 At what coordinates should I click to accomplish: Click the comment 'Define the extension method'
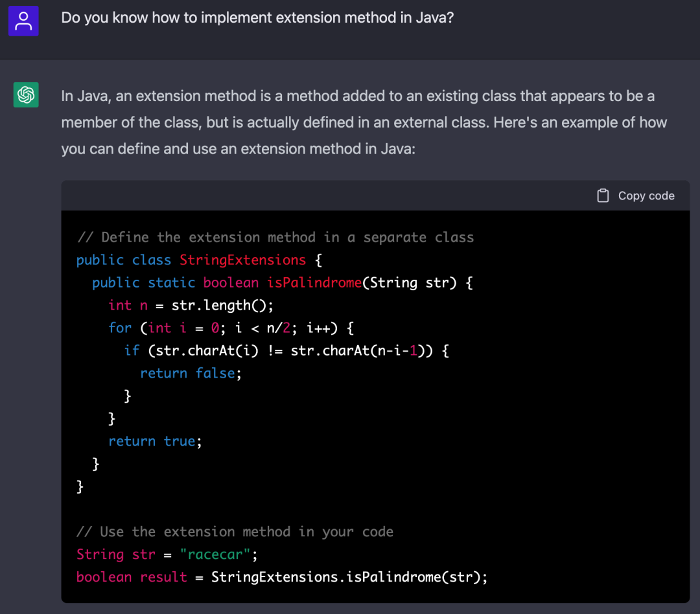pyautogui.click(x=275, y=237)
